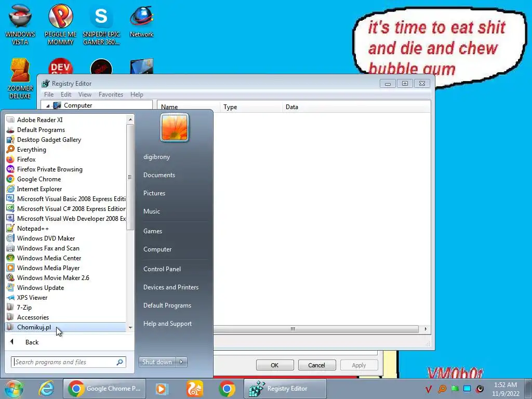Open Help and Support
This screenshot has height=399, width=532.
tap(167, 324)
